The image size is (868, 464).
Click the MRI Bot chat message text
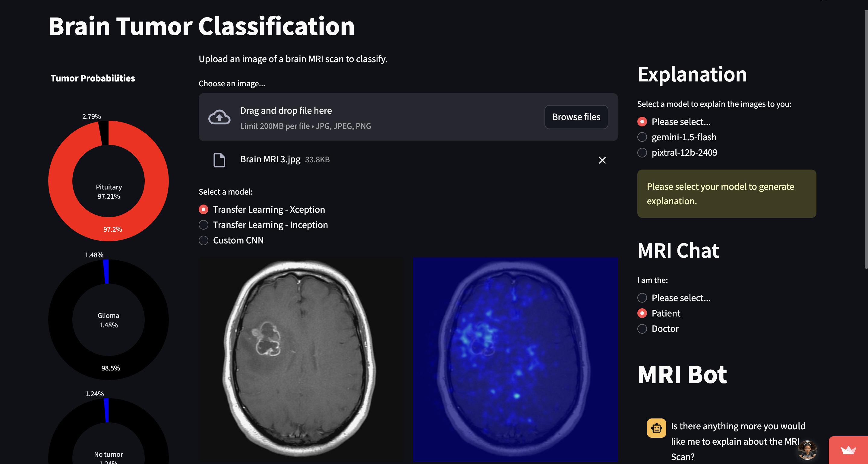pyautogui.click(x=738, y=441)
